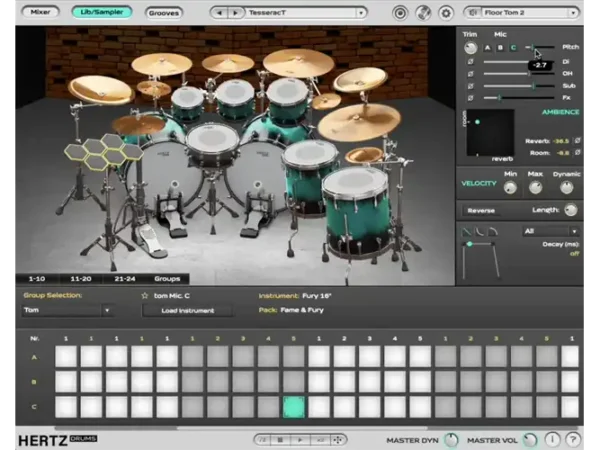Open help with the question mark icon
The width and height of the screenshot is (600, 450).
(573, 439)
